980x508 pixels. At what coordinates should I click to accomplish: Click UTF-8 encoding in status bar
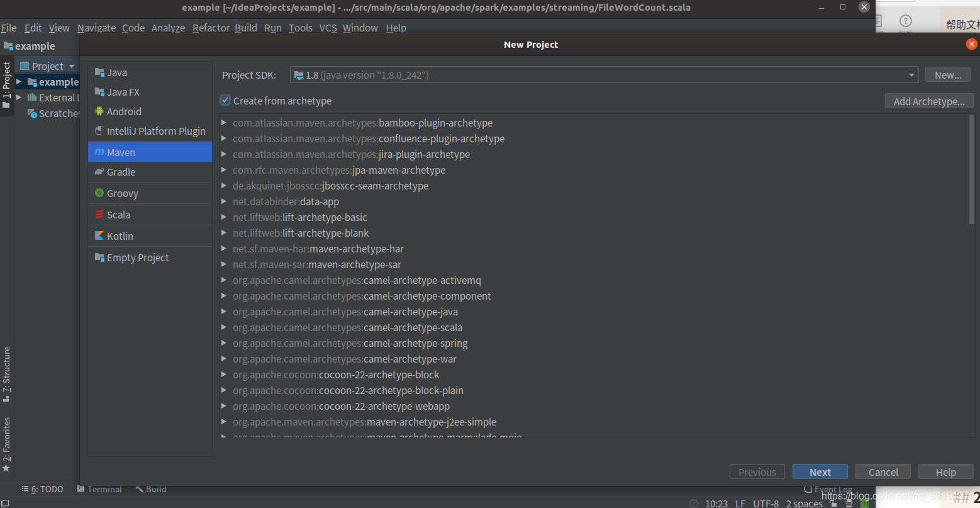tap(766, 503)
